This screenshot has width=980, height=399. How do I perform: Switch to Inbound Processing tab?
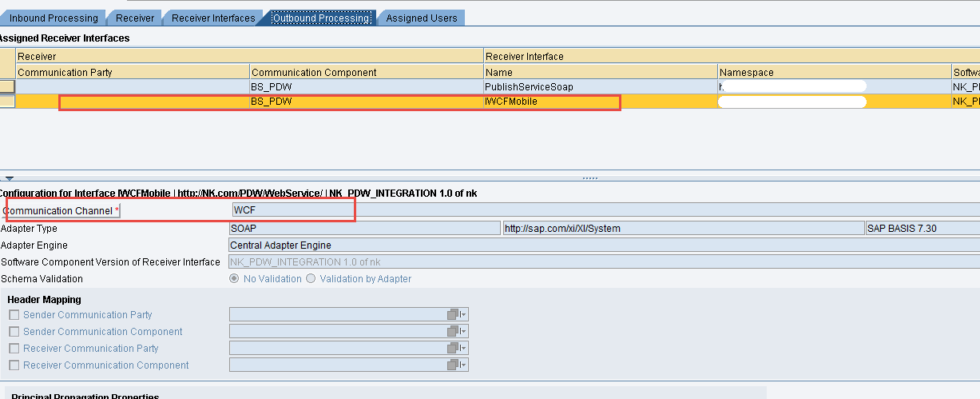[x=54, y=18]
